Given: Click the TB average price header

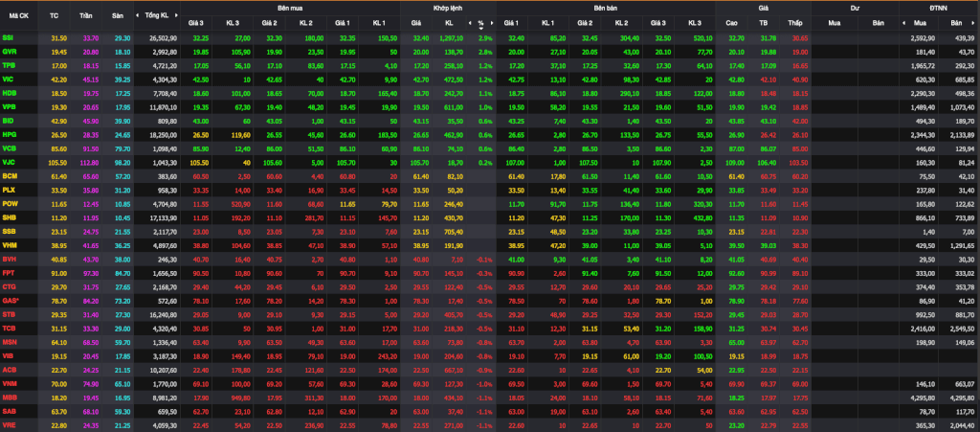Looking at the screenshot, I should click(763, 23).
